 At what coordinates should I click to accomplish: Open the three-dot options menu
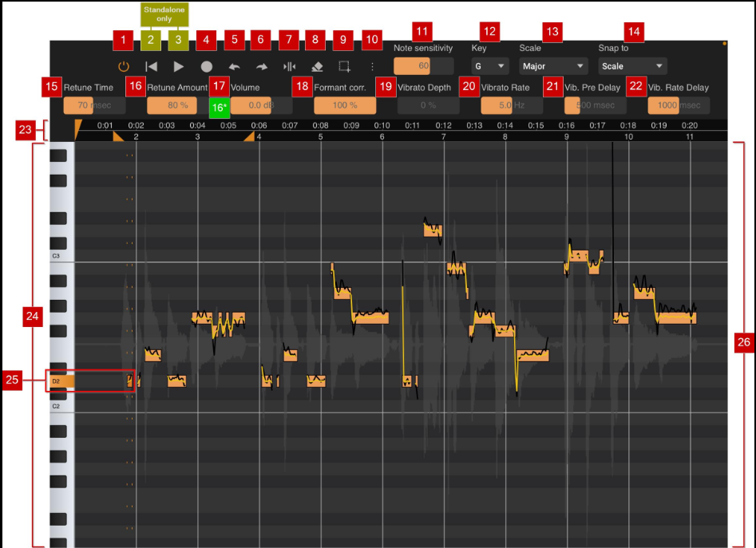click(372, 66)
